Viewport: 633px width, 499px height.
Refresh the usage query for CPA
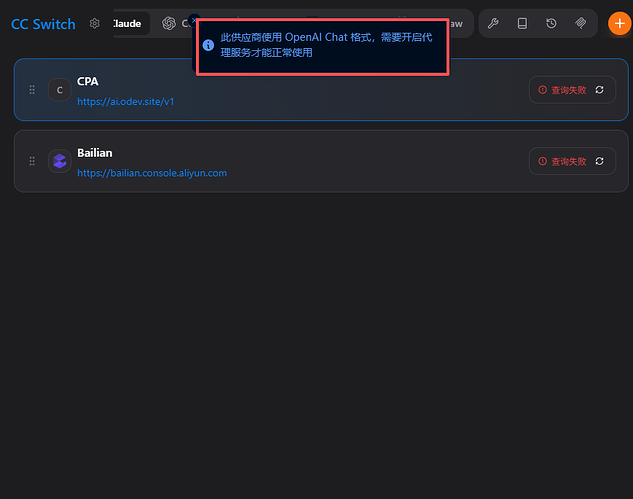click(599, 90)
